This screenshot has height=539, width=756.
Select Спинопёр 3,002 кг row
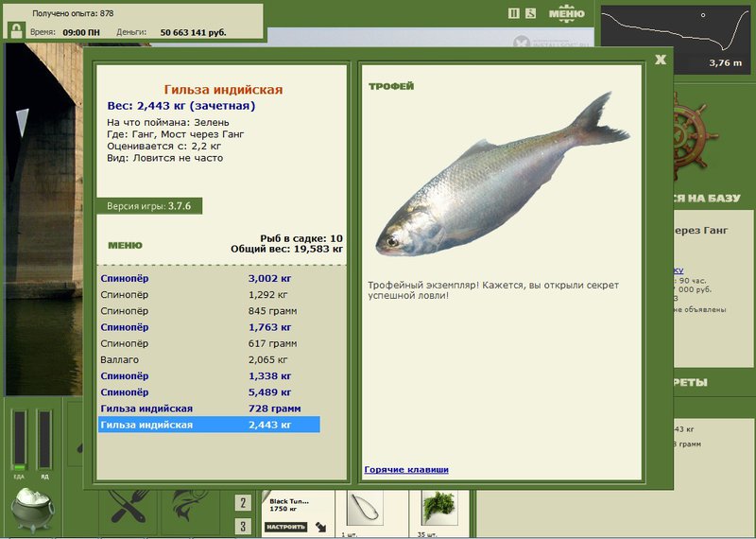tap(209, 278)
